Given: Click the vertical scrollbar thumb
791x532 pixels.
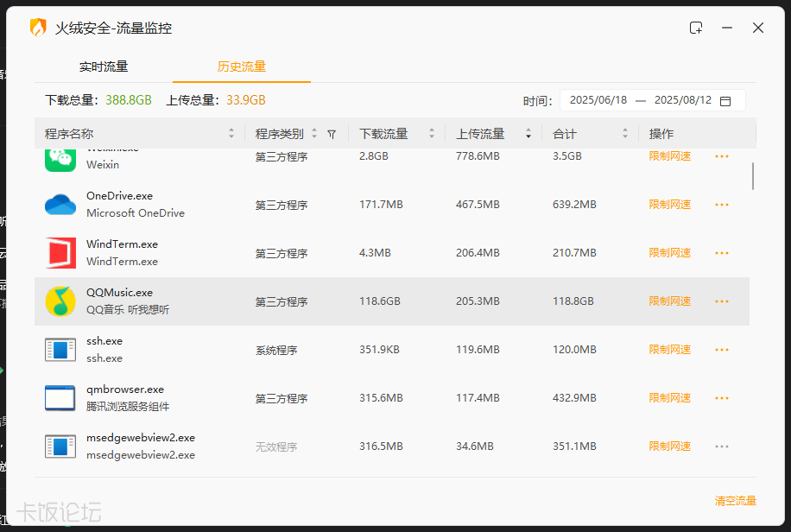Looking at the screenshot, I should [x=753, y=175].
